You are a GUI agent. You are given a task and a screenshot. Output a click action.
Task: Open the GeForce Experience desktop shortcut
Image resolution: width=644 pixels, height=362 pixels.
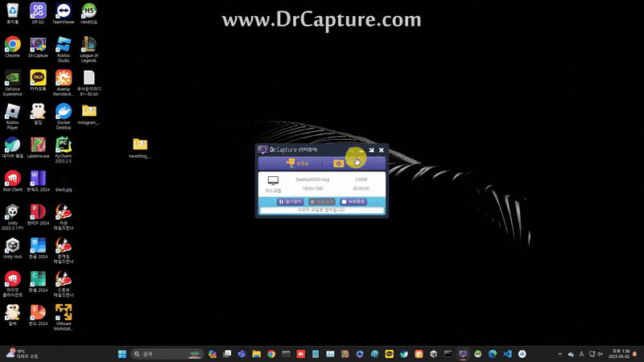click(x=13, y=83)
